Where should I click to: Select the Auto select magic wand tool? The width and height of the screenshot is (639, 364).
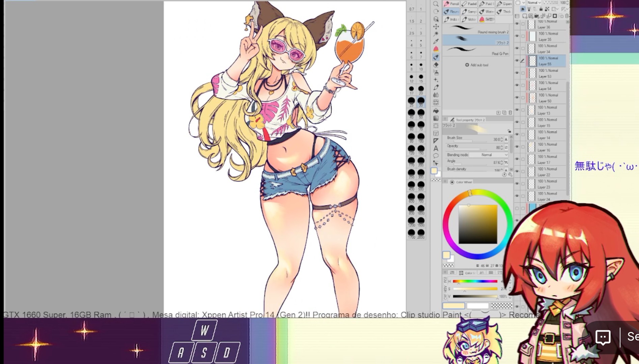[436, 34]
